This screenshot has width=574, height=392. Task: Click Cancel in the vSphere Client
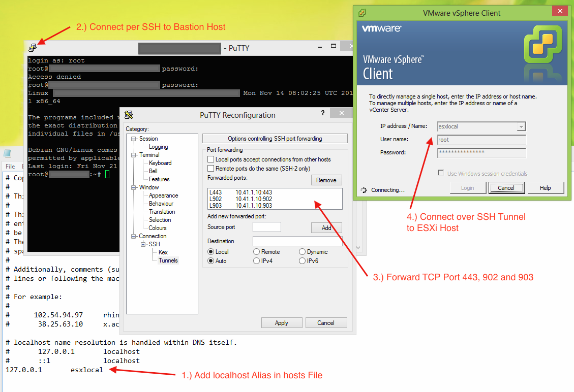click(x=506, y=188)
